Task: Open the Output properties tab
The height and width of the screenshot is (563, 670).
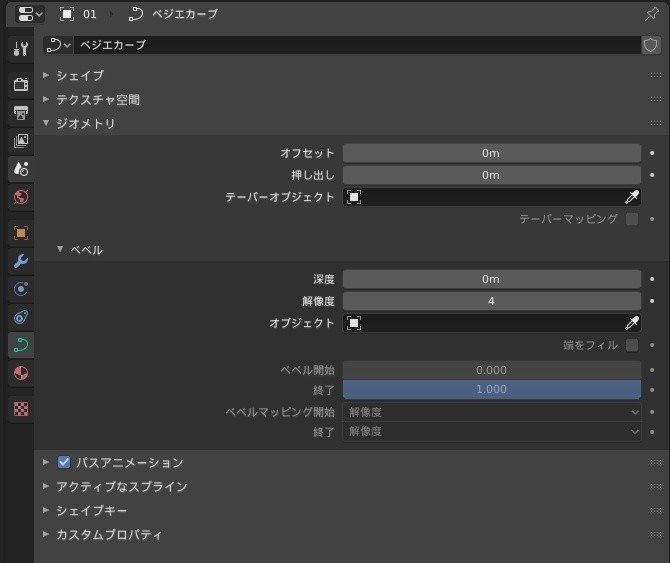Action: 21,112
